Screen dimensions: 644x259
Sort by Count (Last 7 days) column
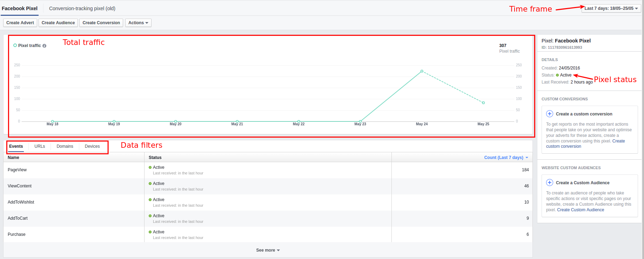coord(506,158)
